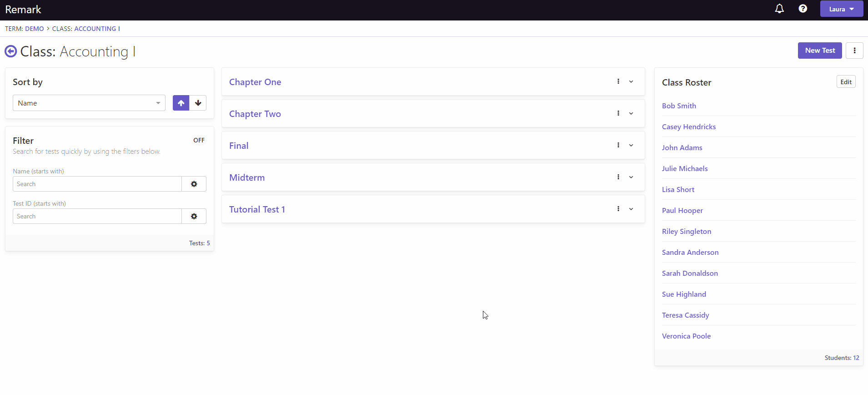Edit the Class Roster

pos(846,82)
